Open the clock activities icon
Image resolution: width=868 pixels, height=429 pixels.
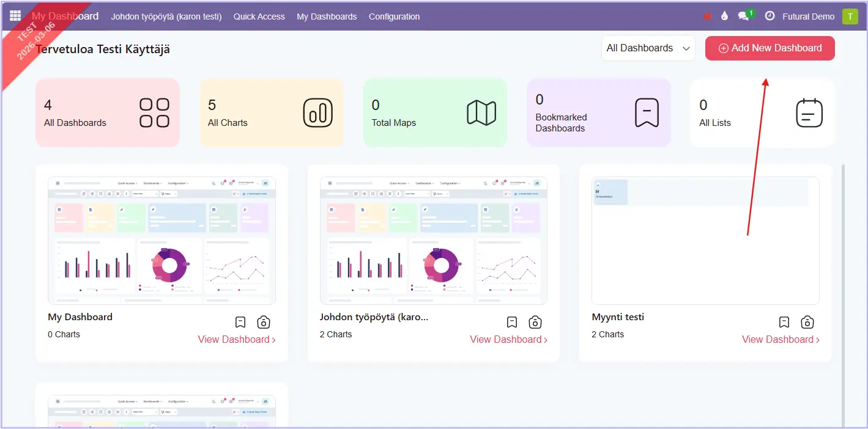(770, 16)
